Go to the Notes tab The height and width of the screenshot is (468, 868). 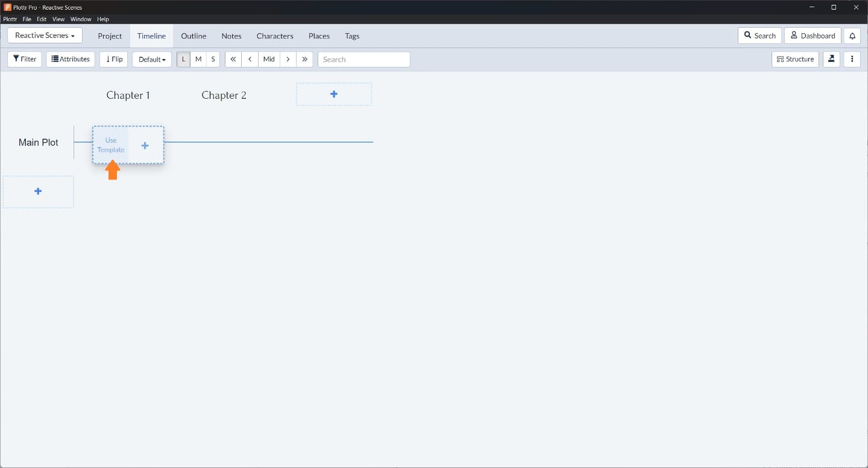click(231, 36)
